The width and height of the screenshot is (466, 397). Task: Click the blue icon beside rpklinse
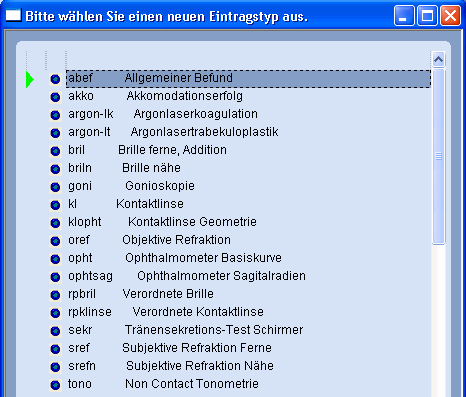pos(55,313)
